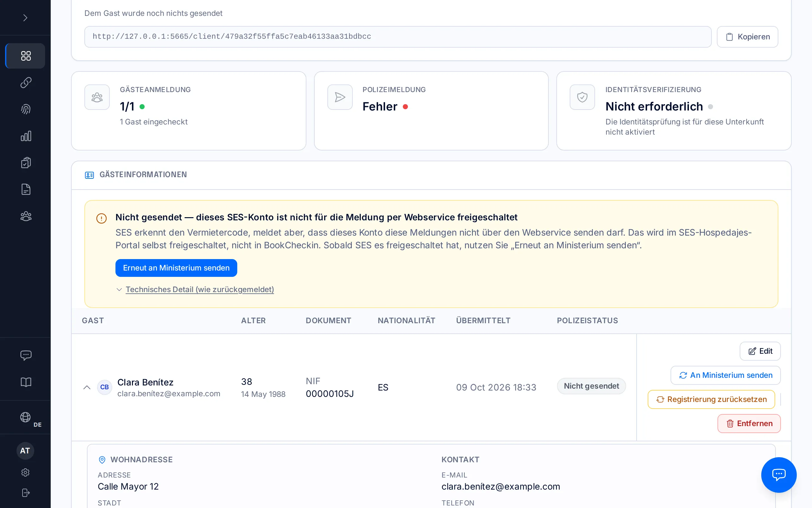The image size is (812, 508).
Task: Click document number 00000105J
Action: click(330, 394)
